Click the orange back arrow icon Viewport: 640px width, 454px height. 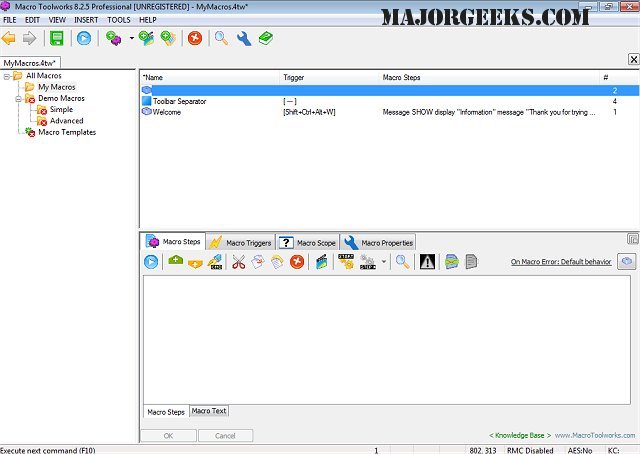(x=9, y=38)
